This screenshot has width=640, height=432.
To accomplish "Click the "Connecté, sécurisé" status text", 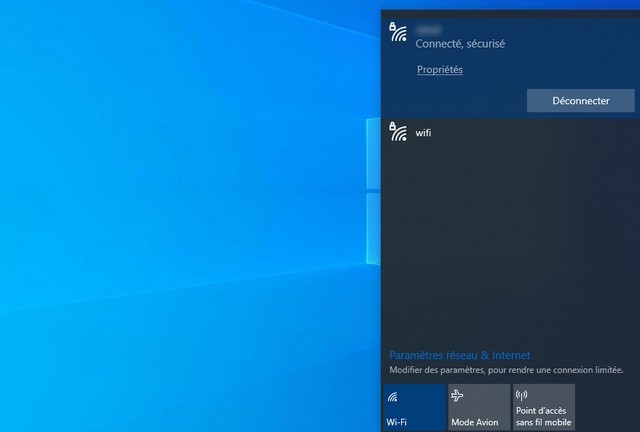I will 460,44.
